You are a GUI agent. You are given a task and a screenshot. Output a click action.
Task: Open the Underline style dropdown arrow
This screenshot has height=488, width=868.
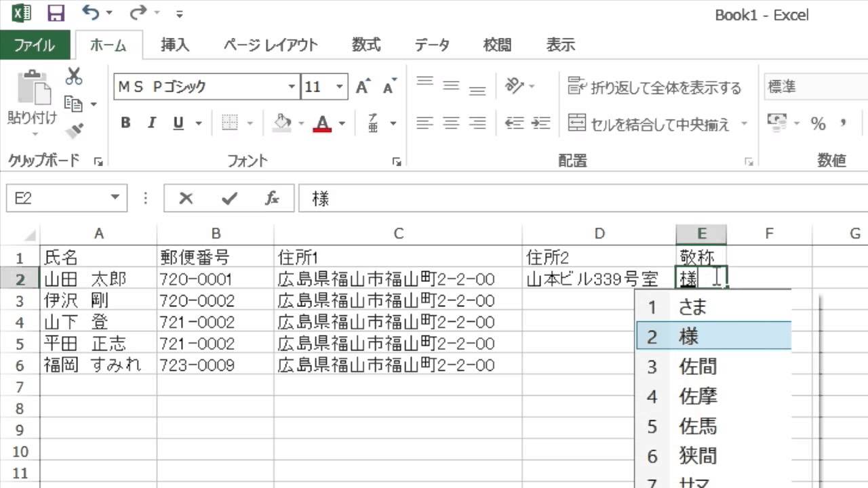[x=199, y=123]
